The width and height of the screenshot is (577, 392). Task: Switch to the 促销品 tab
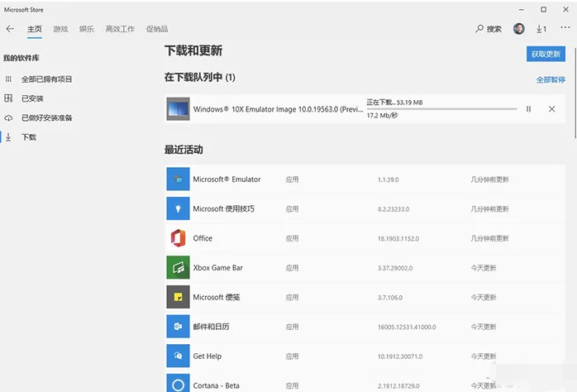point(157,29)
